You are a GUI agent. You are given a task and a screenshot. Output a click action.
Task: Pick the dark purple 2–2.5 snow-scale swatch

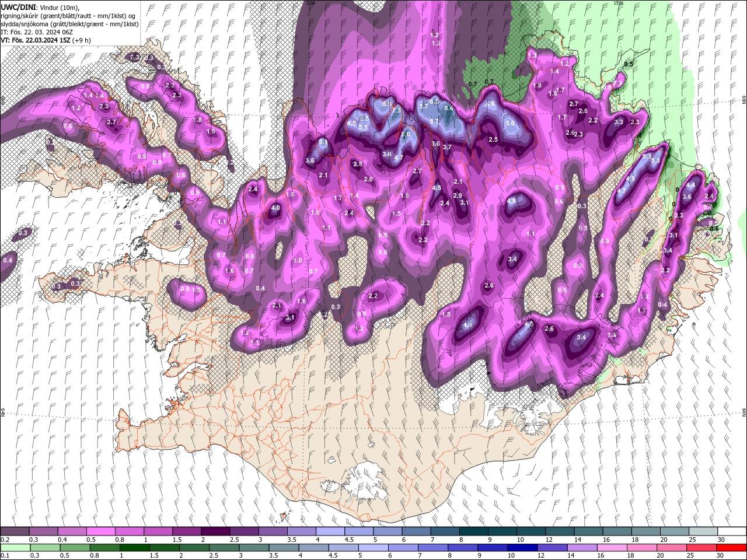pos(215,531)
